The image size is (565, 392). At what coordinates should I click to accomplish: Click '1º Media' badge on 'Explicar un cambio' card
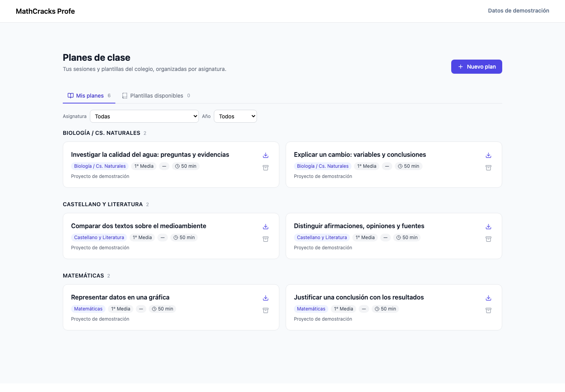367,166
